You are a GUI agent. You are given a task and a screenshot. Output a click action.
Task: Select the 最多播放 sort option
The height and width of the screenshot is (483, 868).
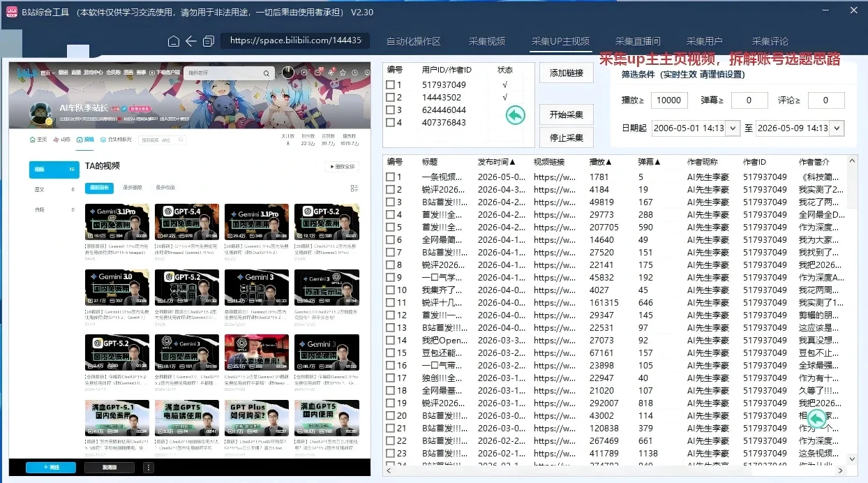pos(133,188)
